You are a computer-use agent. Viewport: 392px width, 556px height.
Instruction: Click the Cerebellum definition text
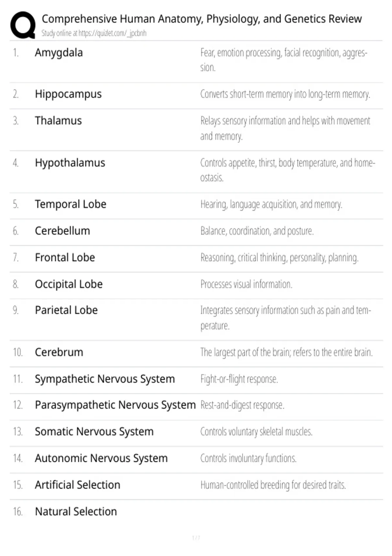(x=257, y=231)
